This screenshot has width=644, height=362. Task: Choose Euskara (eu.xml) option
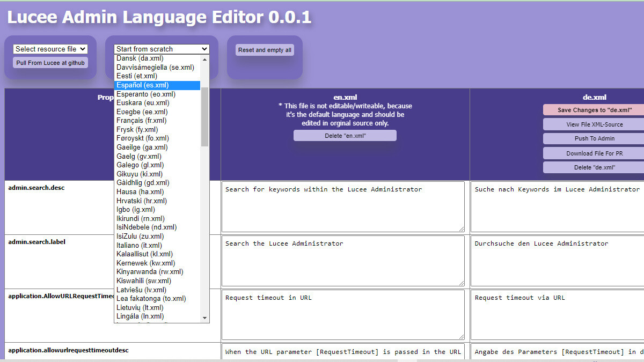pyautogui.click(x=157, y=103)
